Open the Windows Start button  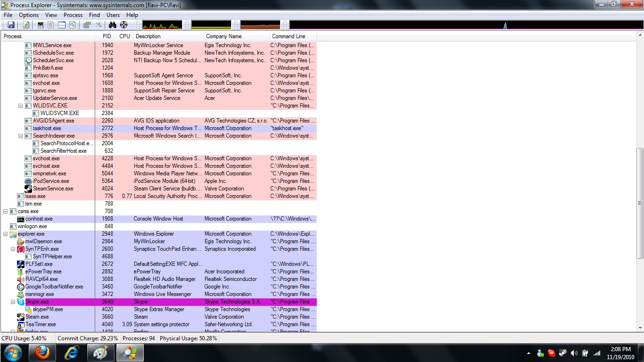(13, 353)
